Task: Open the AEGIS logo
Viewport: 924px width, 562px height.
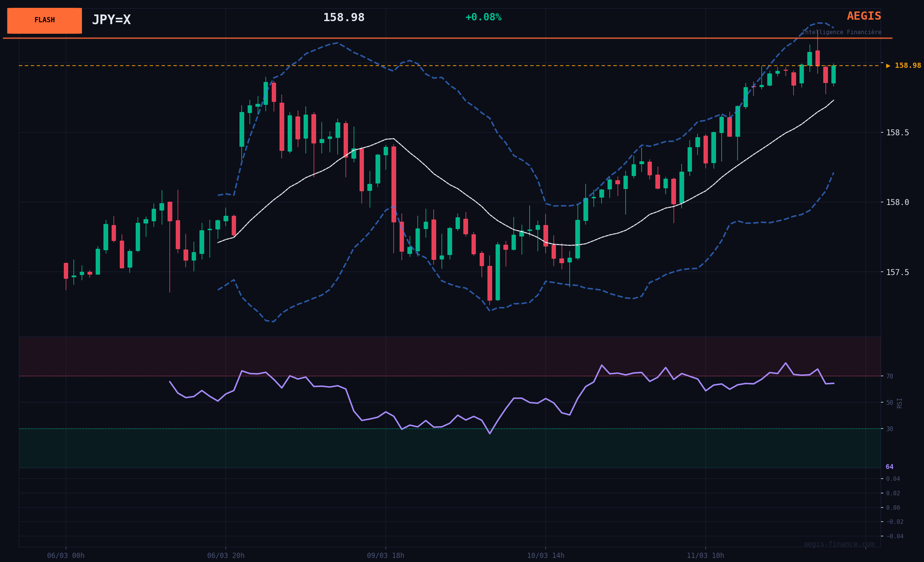Action: [864, 16]
